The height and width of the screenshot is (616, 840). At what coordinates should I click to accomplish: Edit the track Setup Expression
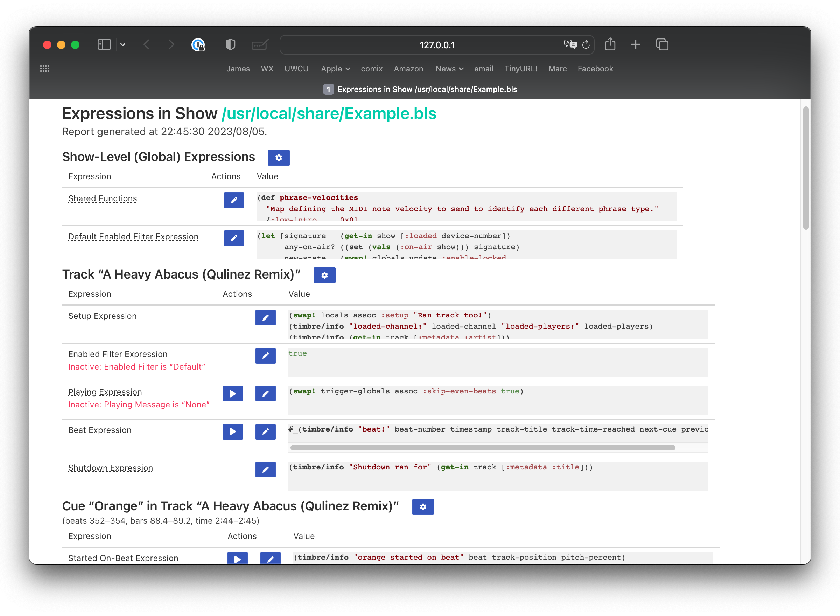tap(265, 318)
